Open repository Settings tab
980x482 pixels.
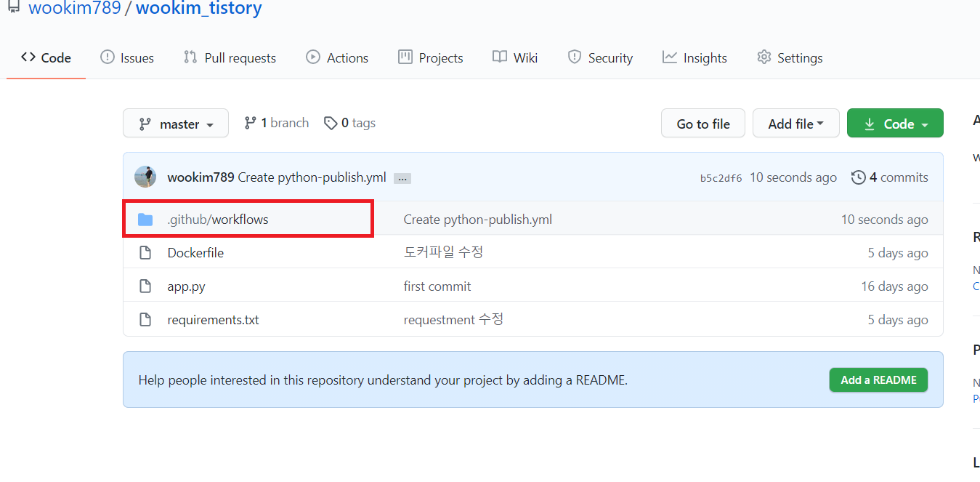[x=790, y=58]
